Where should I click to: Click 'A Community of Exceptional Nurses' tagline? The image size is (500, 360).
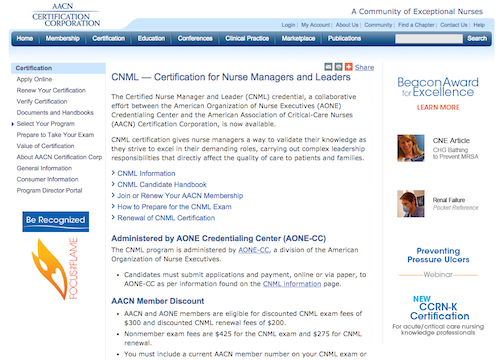click(417, 12)
